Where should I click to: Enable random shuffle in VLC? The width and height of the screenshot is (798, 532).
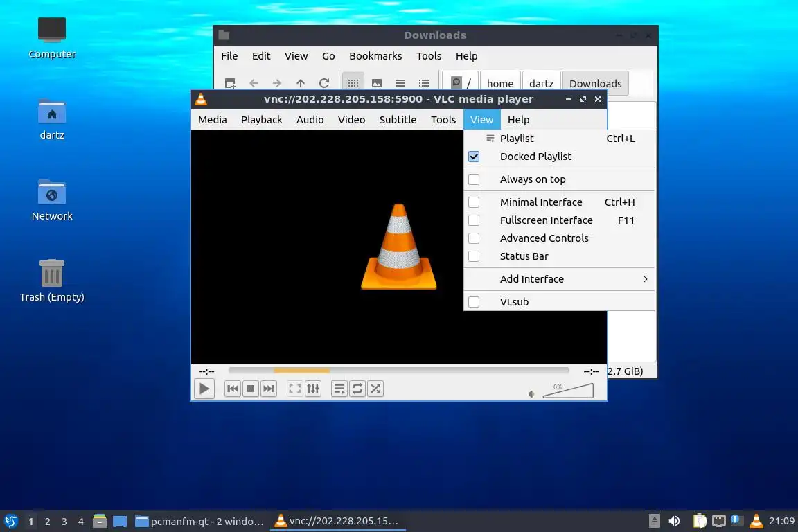[375, 389]
